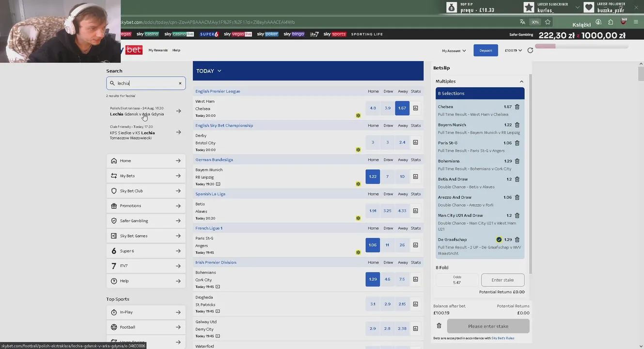The image size is (644, 349).
Task: Expand Promotions sidebar arrow
Action: [x=178, y=206]
